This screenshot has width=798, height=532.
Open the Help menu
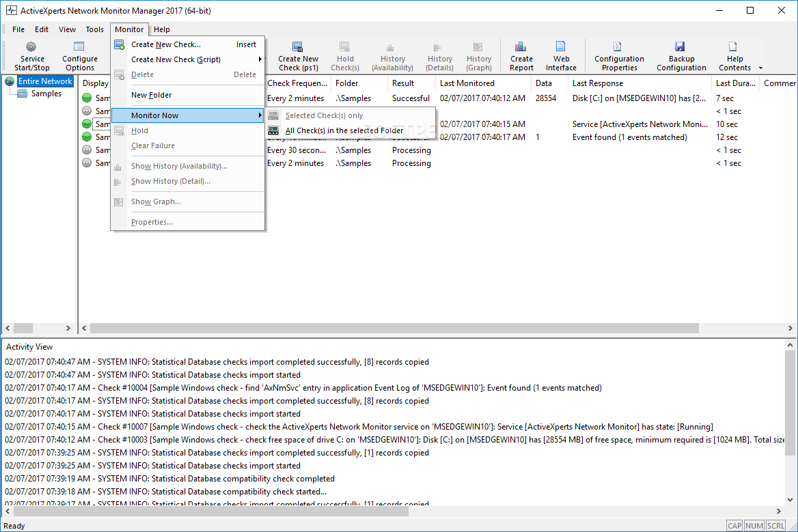(x=162, y=29)
